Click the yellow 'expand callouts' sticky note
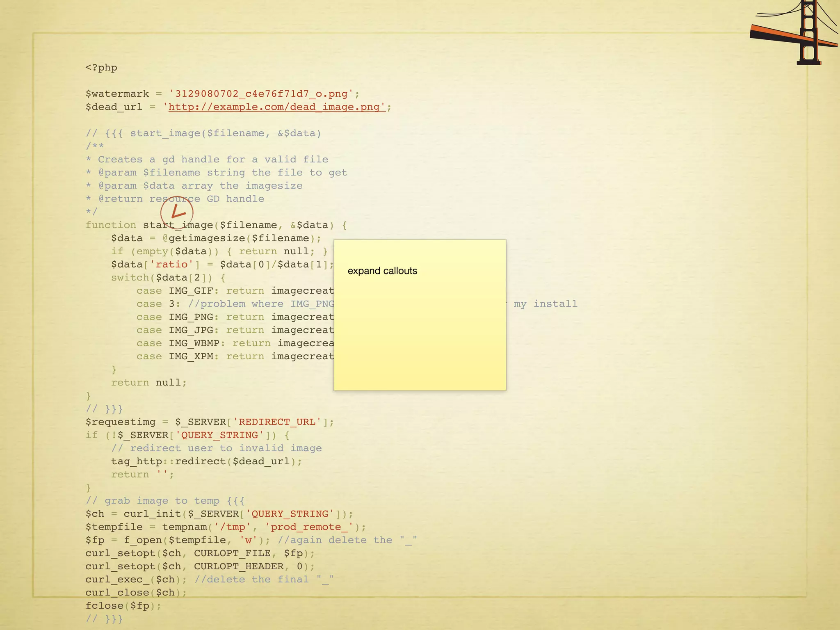 click(420, 315)
